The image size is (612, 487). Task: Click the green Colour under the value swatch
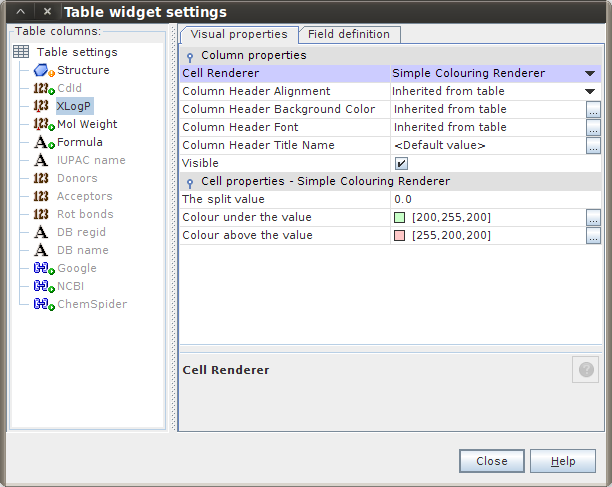(400, 217)
